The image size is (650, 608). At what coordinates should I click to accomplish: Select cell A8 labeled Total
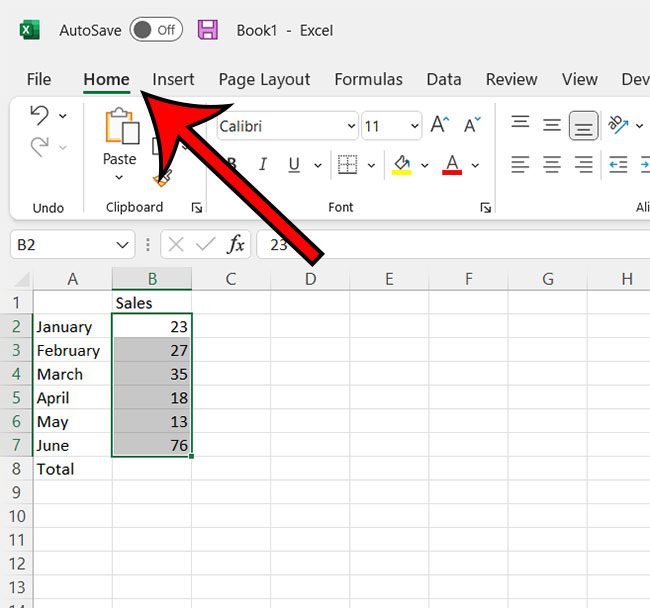72,468
